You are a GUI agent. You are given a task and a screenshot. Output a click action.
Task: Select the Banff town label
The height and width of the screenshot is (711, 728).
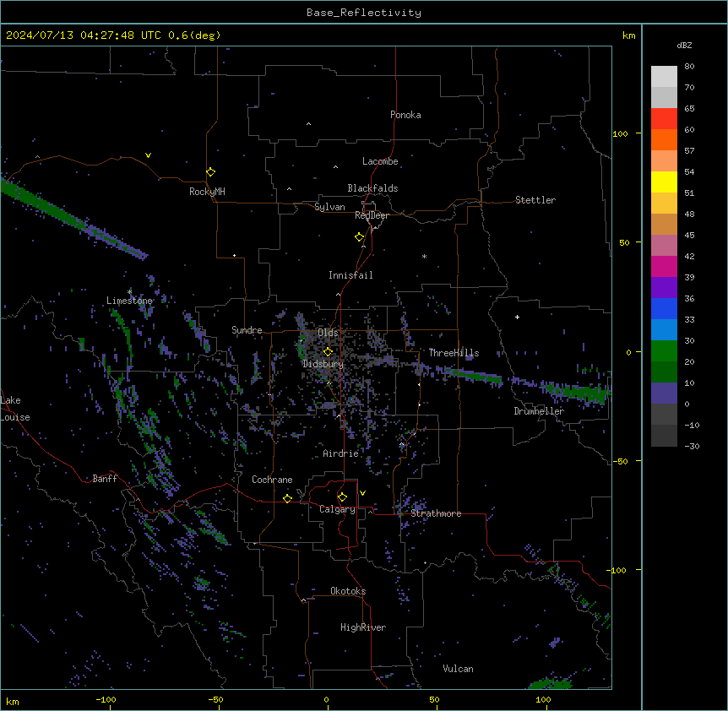click(x=105, y=479)
